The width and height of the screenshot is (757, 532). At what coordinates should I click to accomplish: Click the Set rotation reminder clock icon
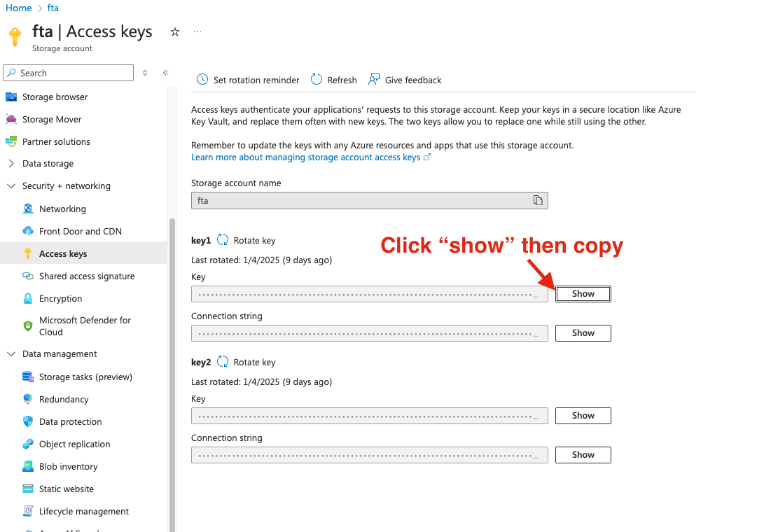(x=202, y=79)
